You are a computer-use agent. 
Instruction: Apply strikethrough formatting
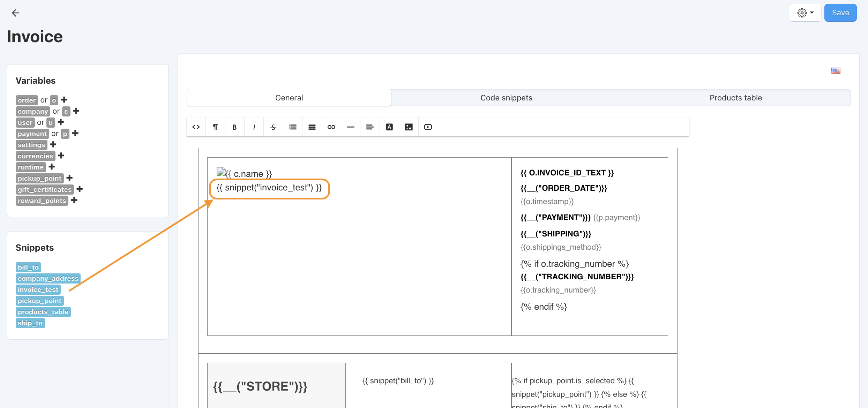point(273,127)
